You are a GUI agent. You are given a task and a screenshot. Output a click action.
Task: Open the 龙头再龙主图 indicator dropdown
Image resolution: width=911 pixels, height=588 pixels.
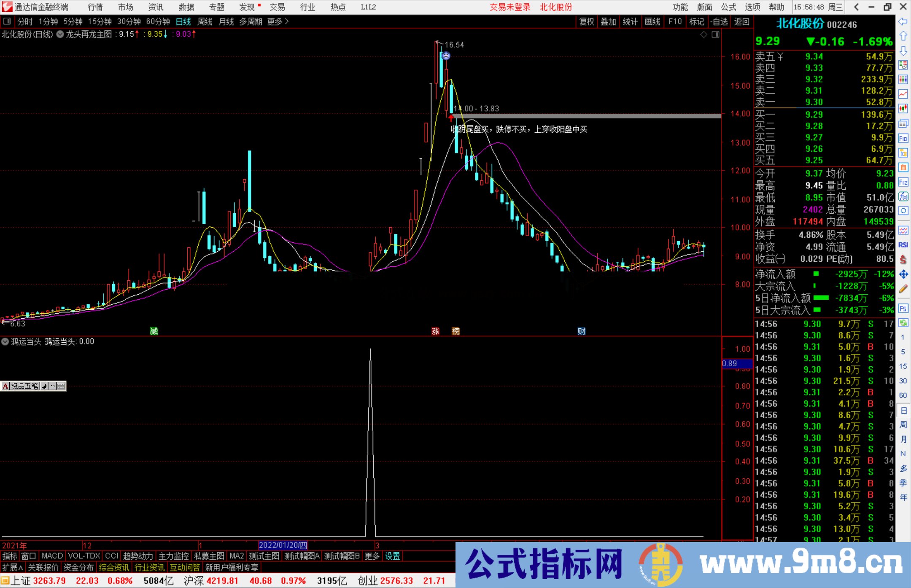tap(60, 35)
